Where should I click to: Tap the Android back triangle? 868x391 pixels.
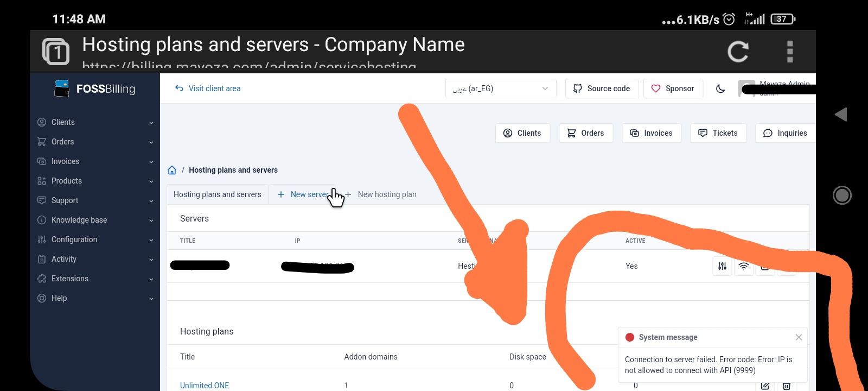pos(841,114)
